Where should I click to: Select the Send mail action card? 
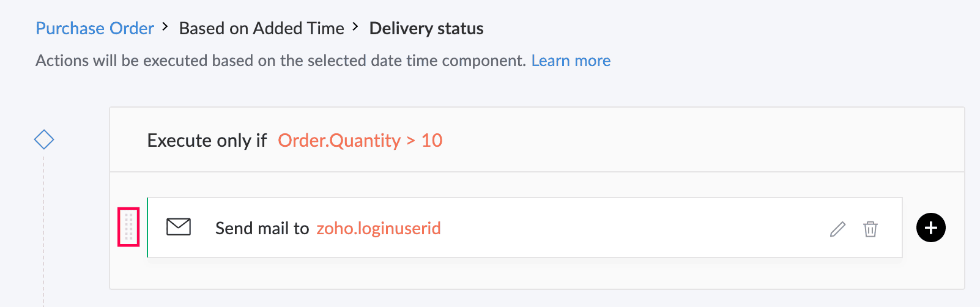[x=525, y=227]
